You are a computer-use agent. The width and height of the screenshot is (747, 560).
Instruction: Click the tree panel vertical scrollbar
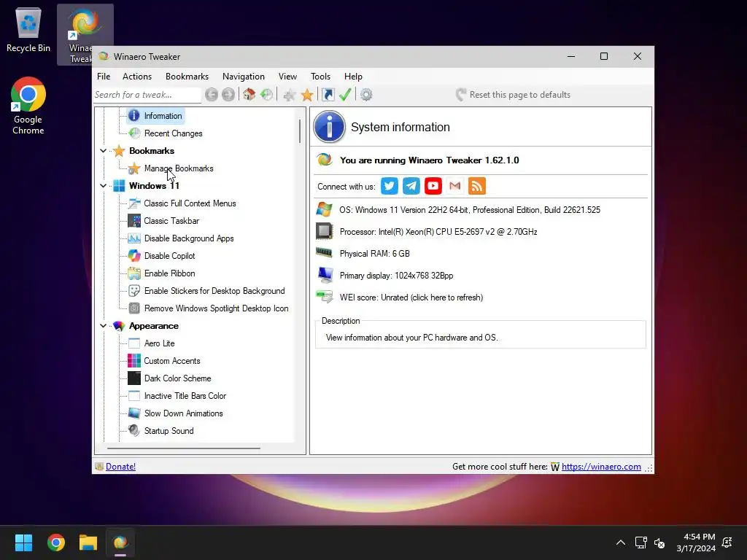[300, 131]
